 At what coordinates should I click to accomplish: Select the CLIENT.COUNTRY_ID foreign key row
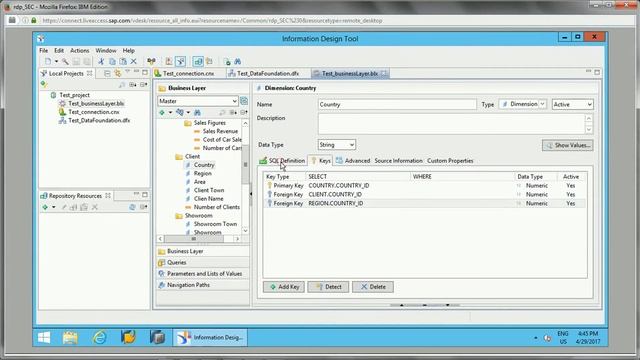click(x=424, y=194)
